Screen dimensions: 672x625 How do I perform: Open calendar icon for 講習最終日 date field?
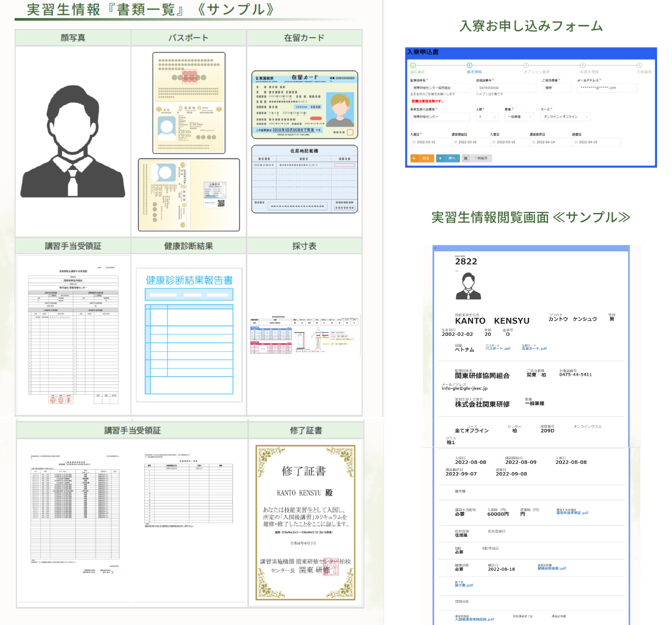(534, 142)
